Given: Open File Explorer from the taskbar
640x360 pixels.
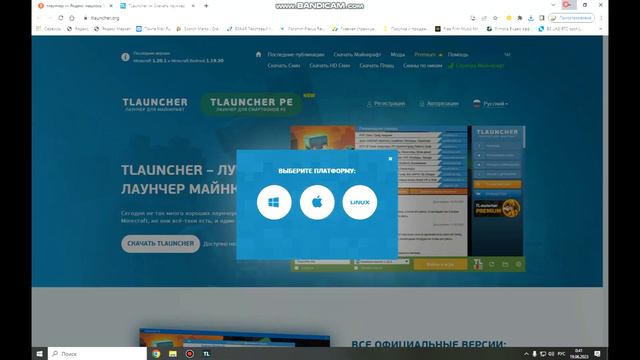Looking at the screenshot, I should [173, 354].
